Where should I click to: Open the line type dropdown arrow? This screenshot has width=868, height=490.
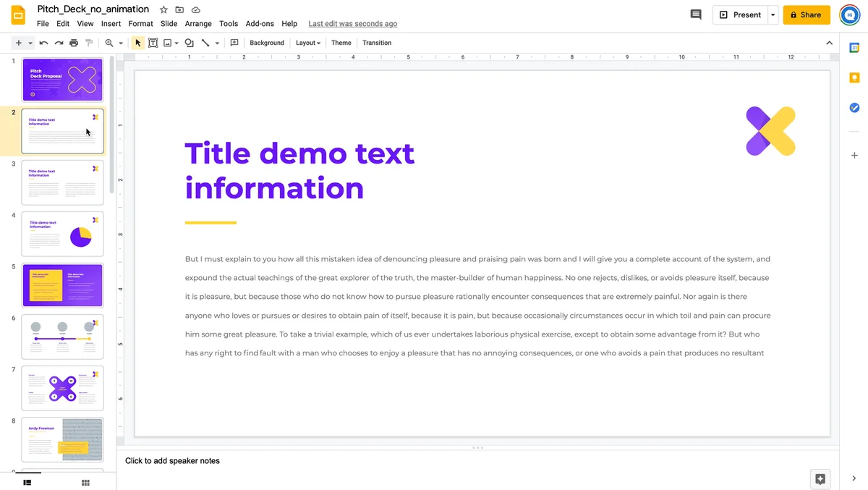point(217,43)
